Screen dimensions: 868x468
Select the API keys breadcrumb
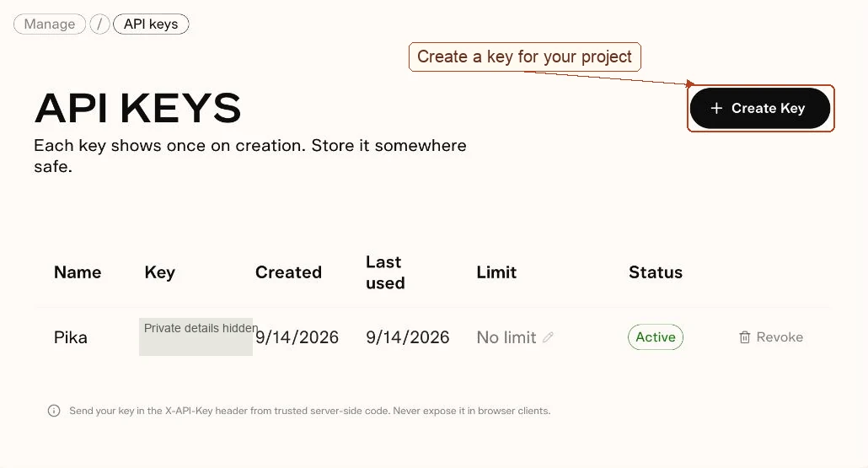click(x=151, y=24)
